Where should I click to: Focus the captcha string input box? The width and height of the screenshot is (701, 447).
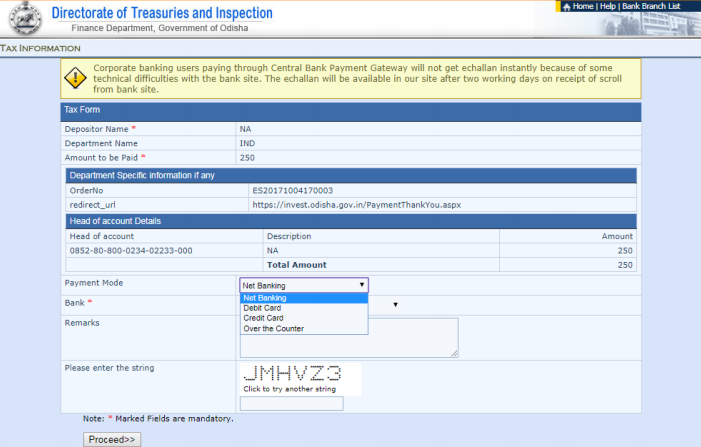coord(292,404)
